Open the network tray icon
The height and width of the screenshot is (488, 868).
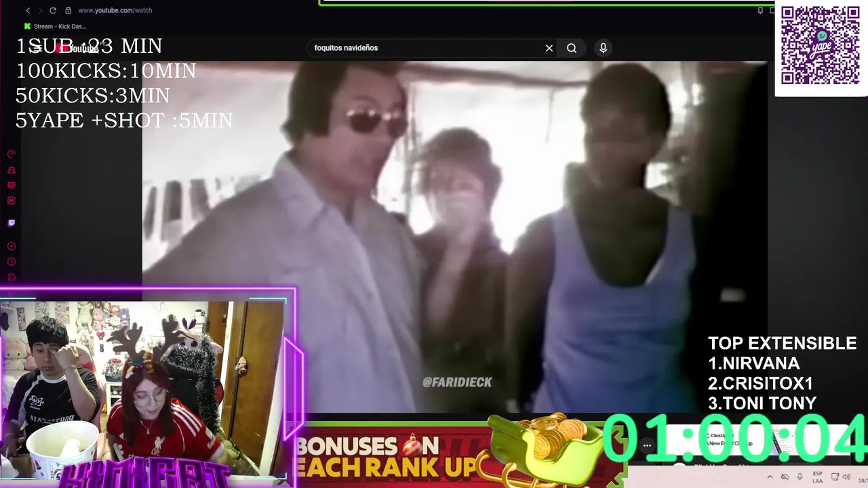835,477
